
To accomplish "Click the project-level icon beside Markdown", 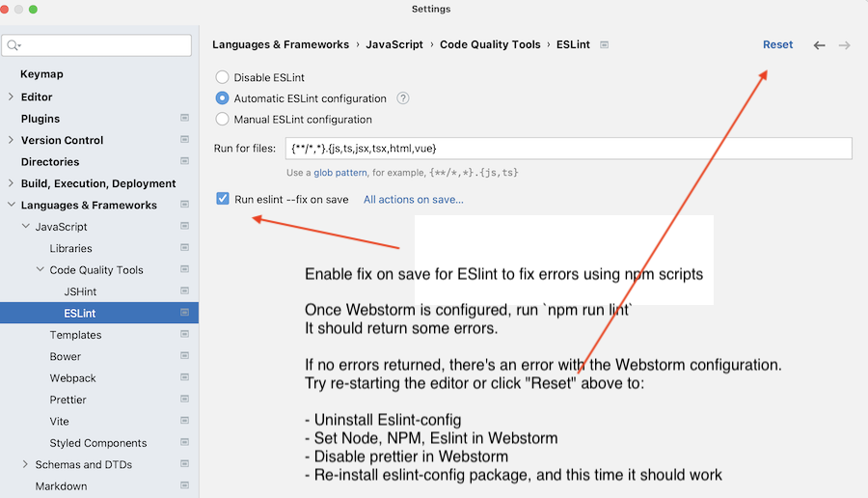I will [x=185, y=485].
